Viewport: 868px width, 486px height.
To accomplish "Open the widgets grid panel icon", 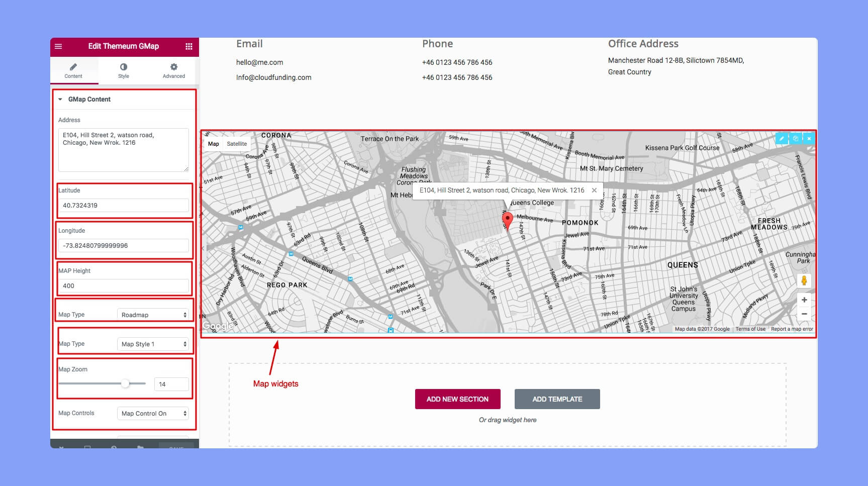I will pyautogui.click(x=189, y=46).
